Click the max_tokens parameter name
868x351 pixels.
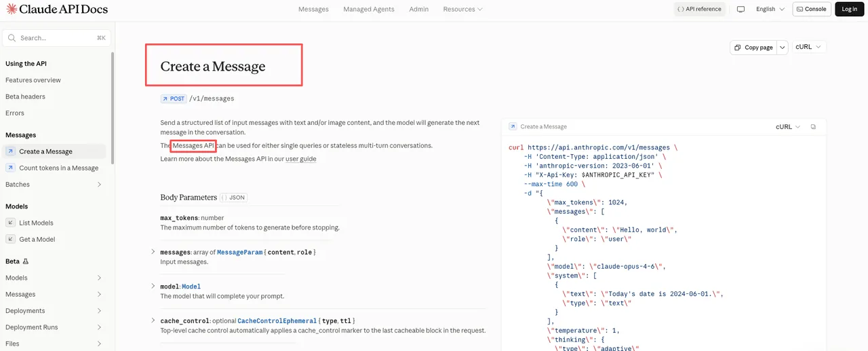pyautogui.click(x=179, y=218)
